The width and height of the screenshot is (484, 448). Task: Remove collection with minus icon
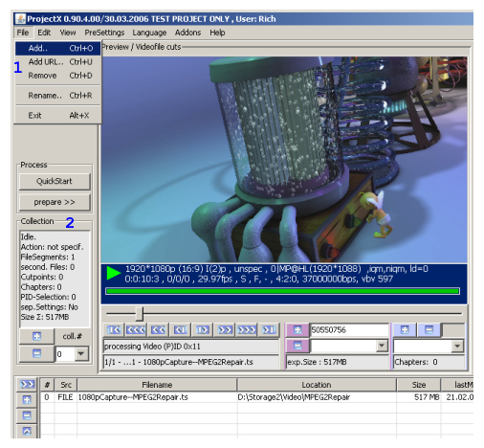click(36, 353)
